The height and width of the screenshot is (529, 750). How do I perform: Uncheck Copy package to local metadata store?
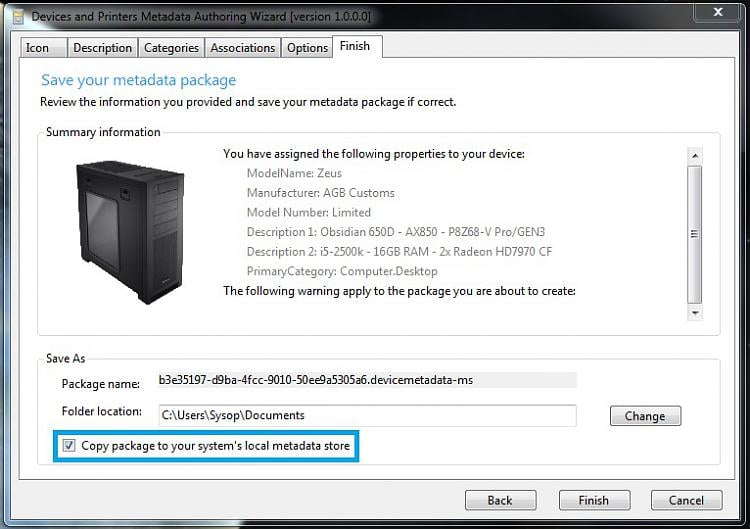[x=69, y=446]
